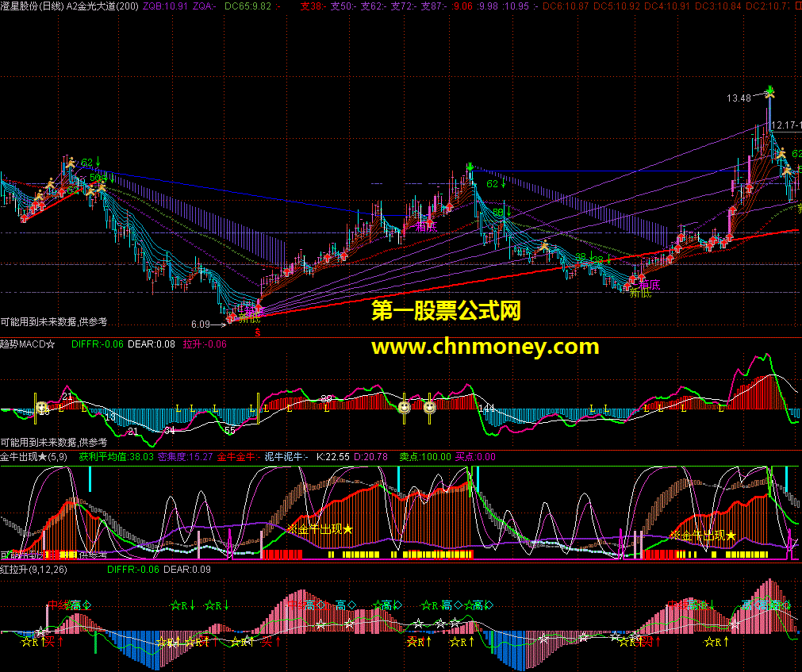Select the 红拉升(9,12,26) indicator title
802x672 pixels.
tap(34, 569)
